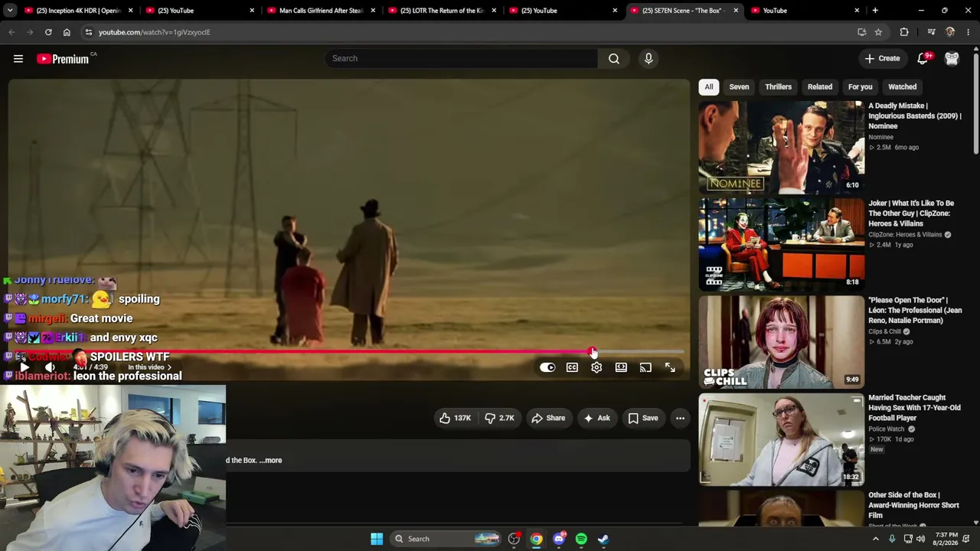Open the system volume control
Image resolution: width=980 pixels, height=551 pixels.
(x=921, y=539)
